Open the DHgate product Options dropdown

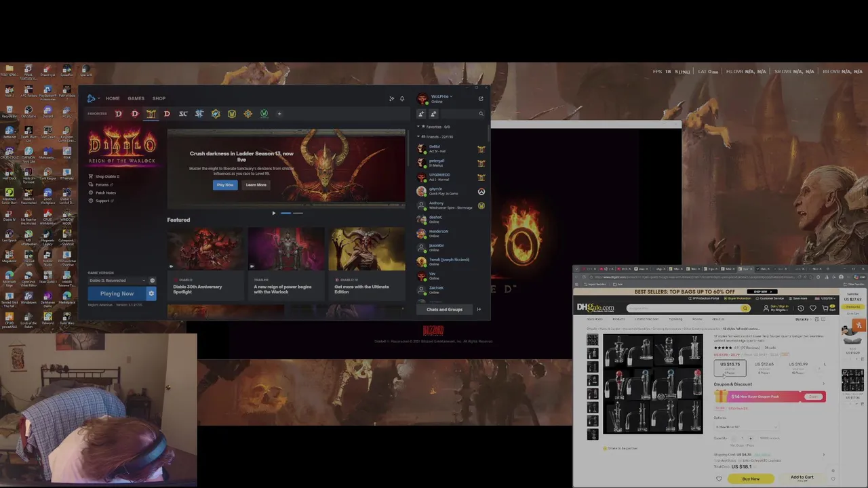(746, 427)
